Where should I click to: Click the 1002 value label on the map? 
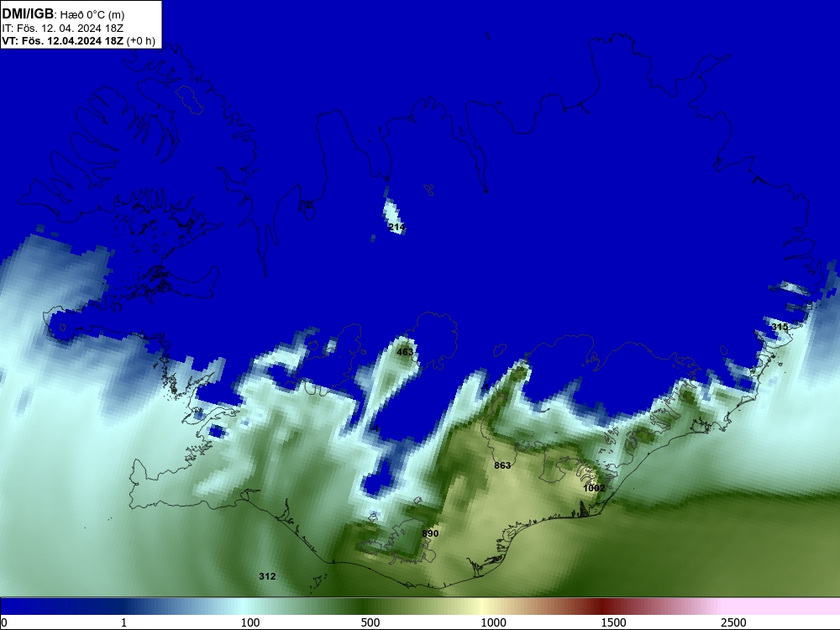point(594,488)
